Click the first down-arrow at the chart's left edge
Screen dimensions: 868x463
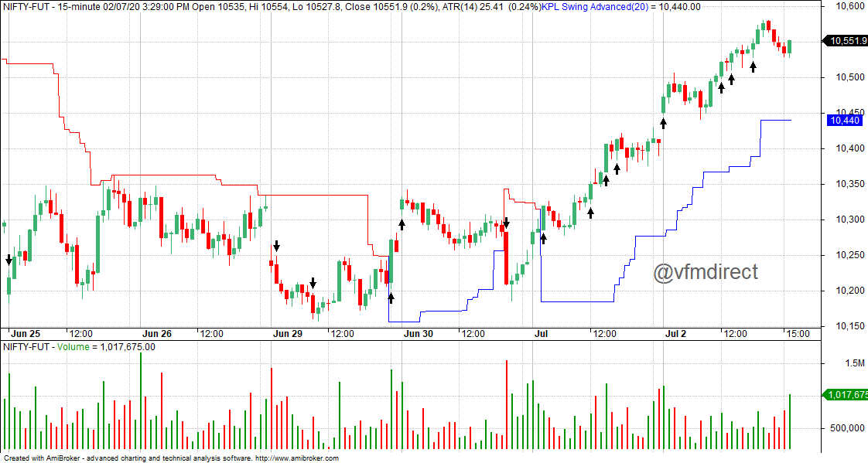9,259
